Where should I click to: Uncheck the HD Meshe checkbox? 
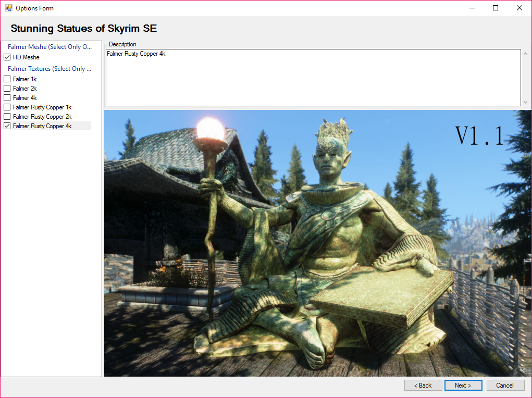pos(7,57)
